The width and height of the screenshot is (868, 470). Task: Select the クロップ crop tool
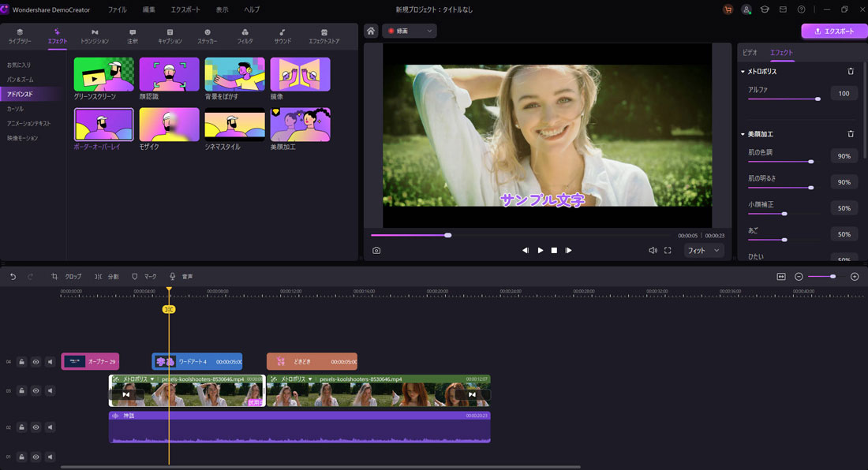point(66,277)
